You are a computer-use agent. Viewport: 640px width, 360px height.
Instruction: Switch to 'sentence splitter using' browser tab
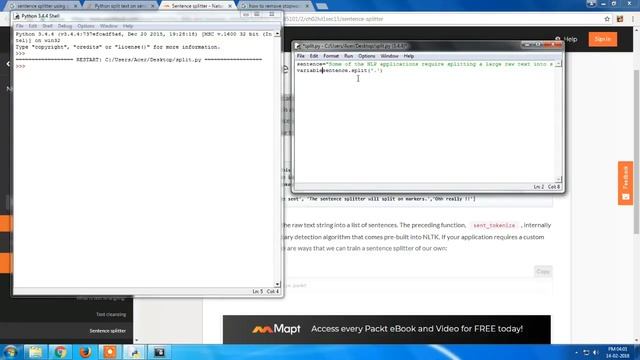(x=43, y=6)
